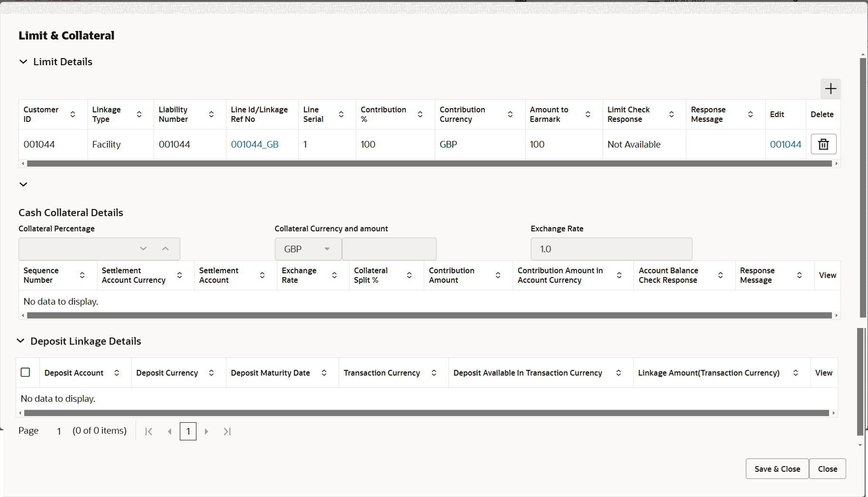
Task: Collapse the Deposit Linkage Details section
Action: click(20, 340)
